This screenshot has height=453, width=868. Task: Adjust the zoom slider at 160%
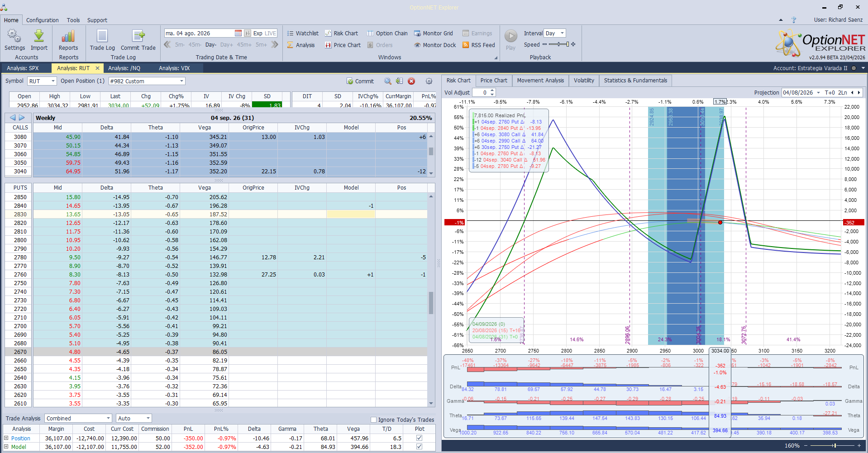831,446
